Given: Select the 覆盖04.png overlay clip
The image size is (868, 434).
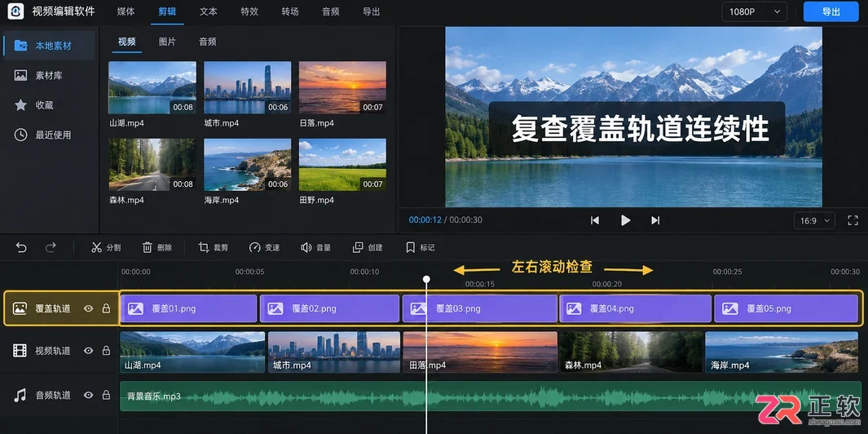Looking at the screenshot, I should 636,308.
